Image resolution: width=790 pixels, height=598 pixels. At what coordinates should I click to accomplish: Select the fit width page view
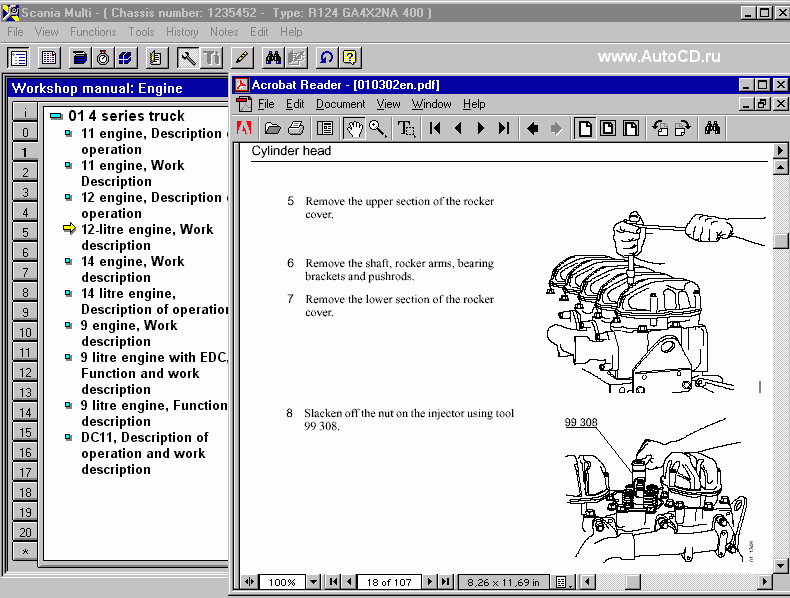coord(631,128)
